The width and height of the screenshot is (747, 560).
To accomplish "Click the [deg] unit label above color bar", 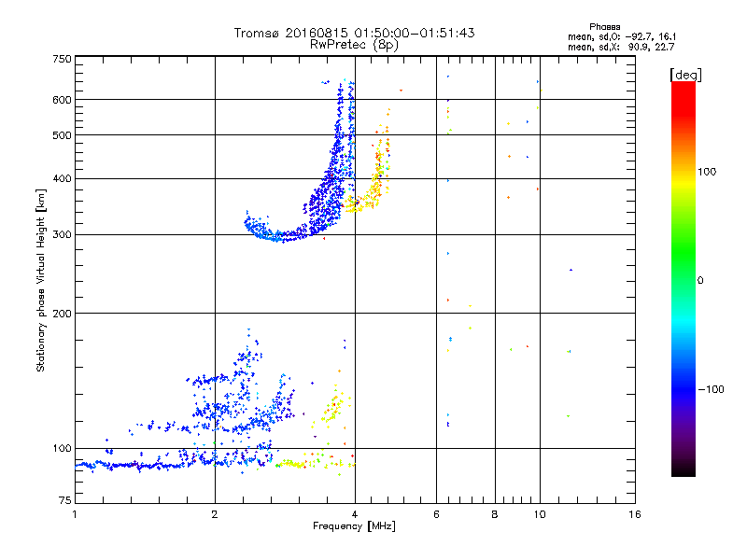I will tap(685, 75).
